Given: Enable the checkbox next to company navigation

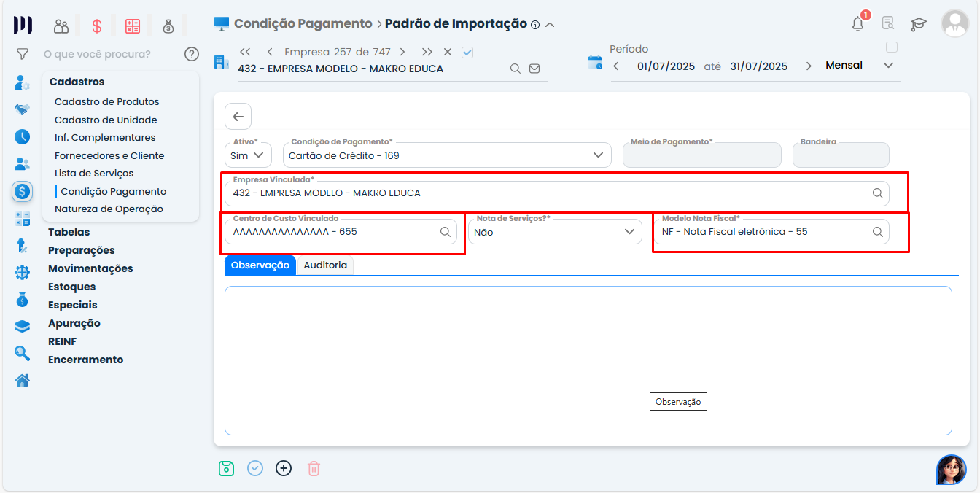Looking at the screenshot, I should 467,52.
